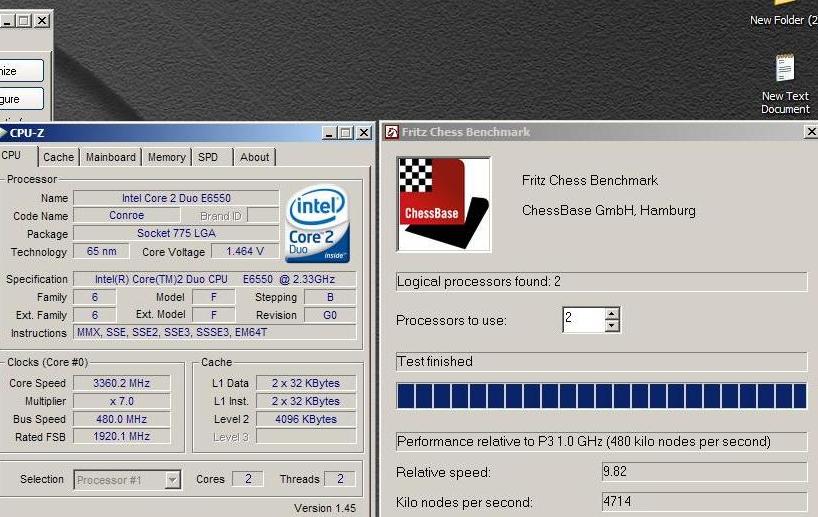
Task: Close the partially visible background window
Action: click(x=42, y=21)
